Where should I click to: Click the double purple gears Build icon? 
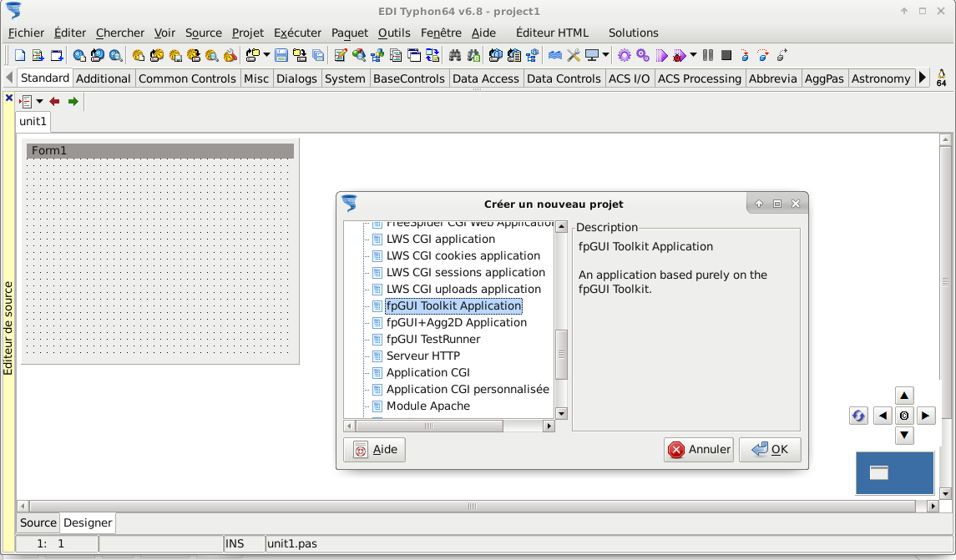pos(643,55)
